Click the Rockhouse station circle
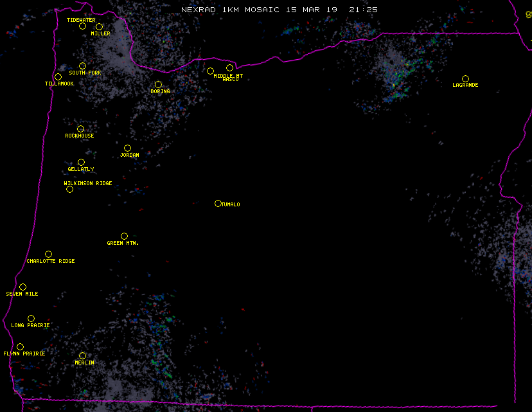 pos(80,129)
